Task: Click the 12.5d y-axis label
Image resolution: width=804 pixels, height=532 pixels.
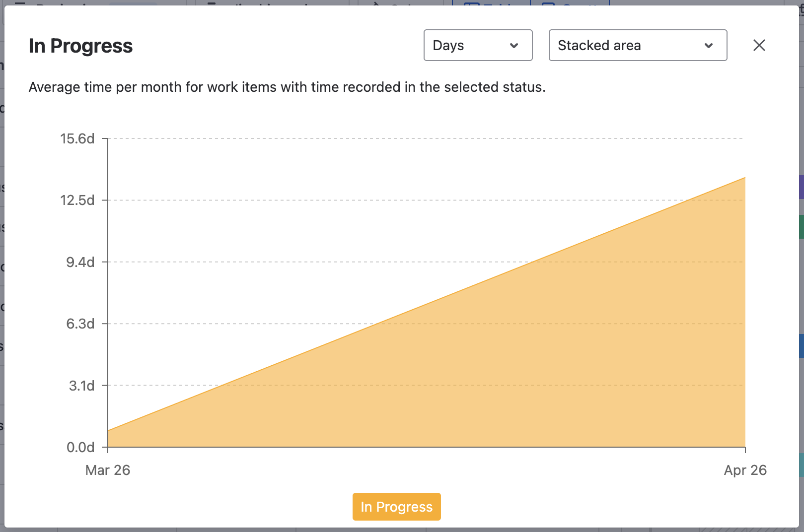Action: 77,200
